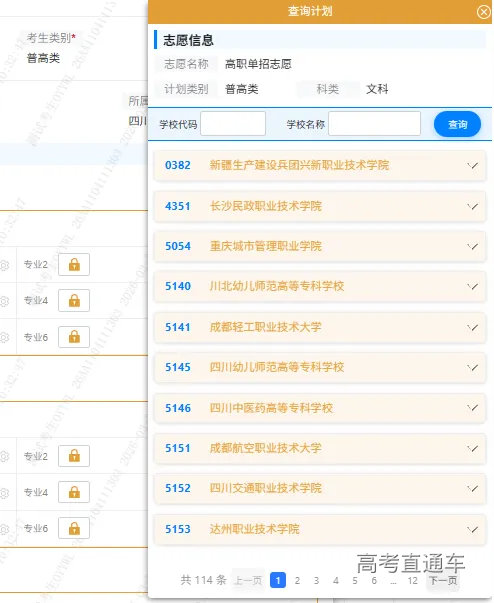This screenshot has height=603, width=494.
Task: Click the pagination ellipsis between 6 and 12
Action: point(393,581)
